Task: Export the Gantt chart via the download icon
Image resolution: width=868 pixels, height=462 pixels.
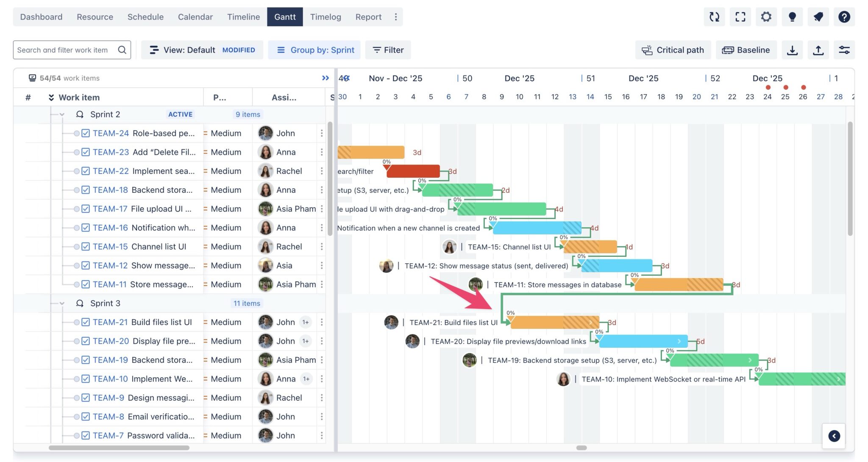Action: (792, 50)
